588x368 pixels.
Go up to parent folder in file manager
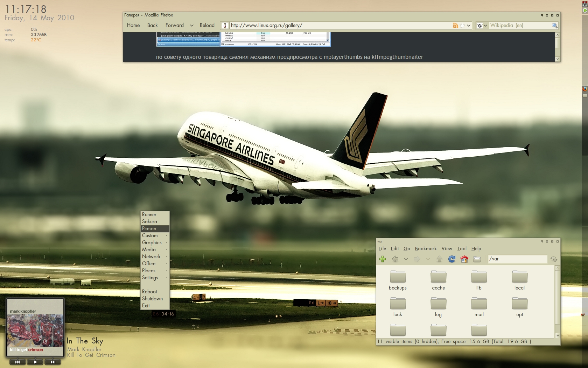(x=440, y=259)
